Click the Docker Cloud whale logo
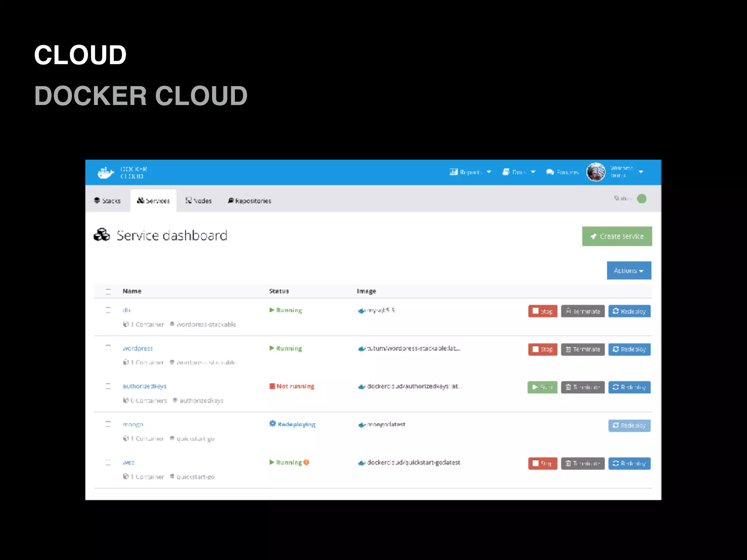Screen dimensions: 747x560 tap(106, 172)
